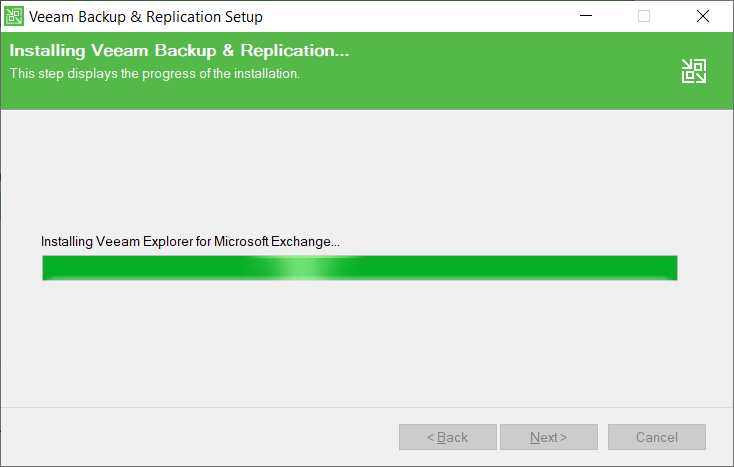
Task: Click empty title bar space left of minimize
Action: pos(420,16)
